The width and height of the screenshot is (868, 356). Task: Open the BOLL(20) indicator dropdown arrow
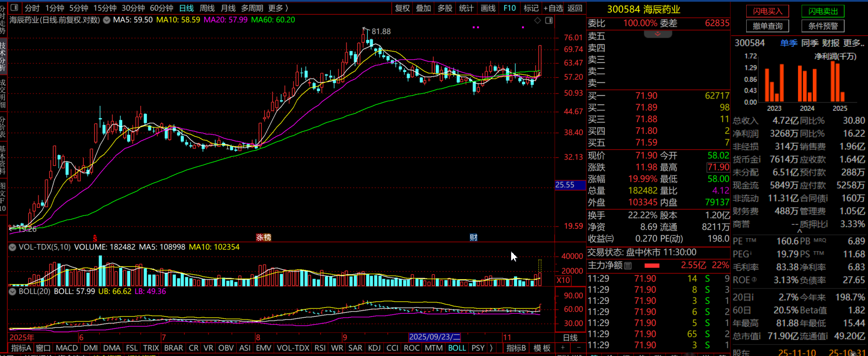pos(12,291)
